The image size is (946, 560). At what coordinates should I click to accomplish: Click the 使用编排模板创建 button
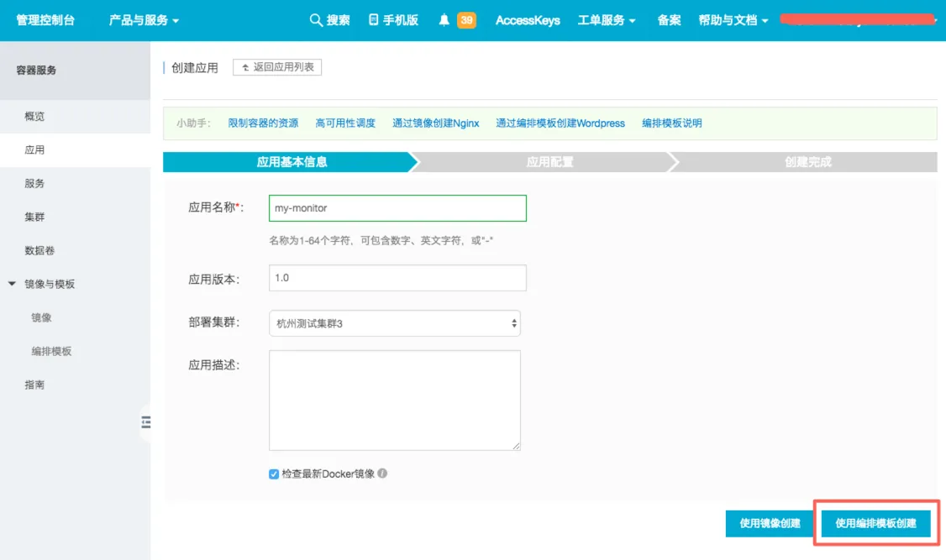coord(875,523)
